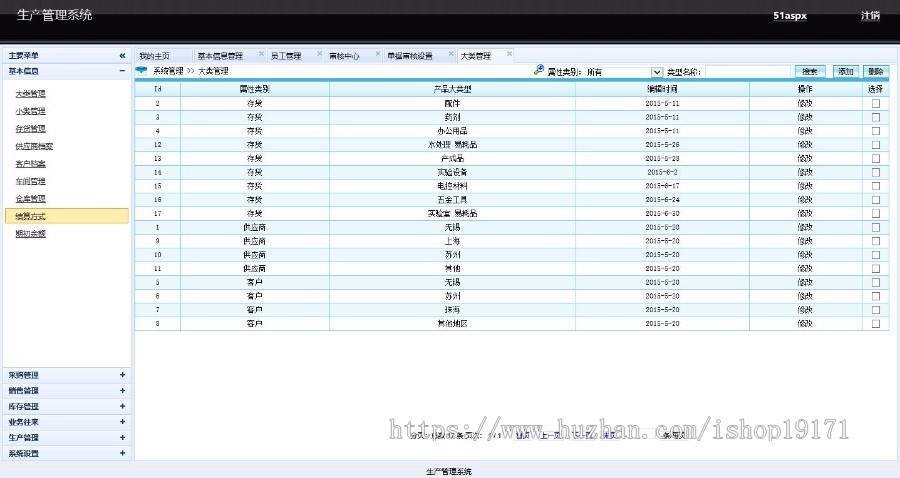Select the highlighted 结算方式 sidebar item
900x478 pixels.
pyautogui.click(x=67, y=216)
